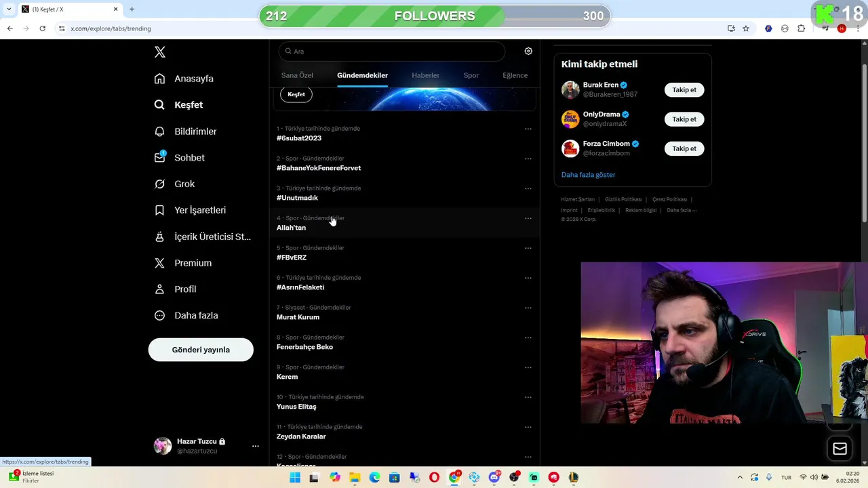The width and height of the screenshot is (868, 488).
Task: Click the Chrome address bar URL
Action: [x=111, y=28]
